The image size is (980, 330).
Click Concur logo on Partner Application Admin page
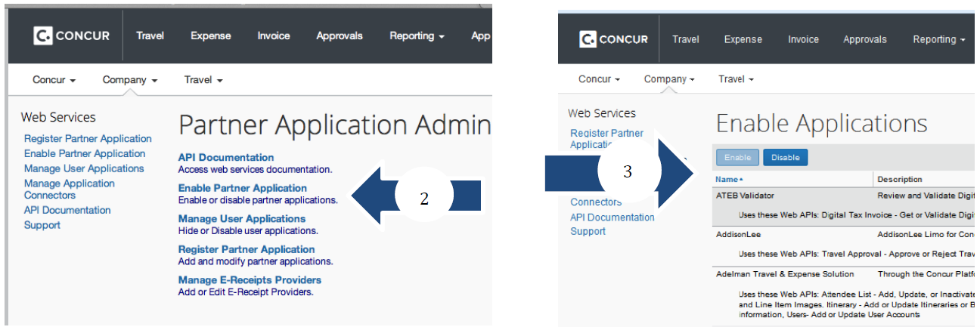tap(72, 35)
